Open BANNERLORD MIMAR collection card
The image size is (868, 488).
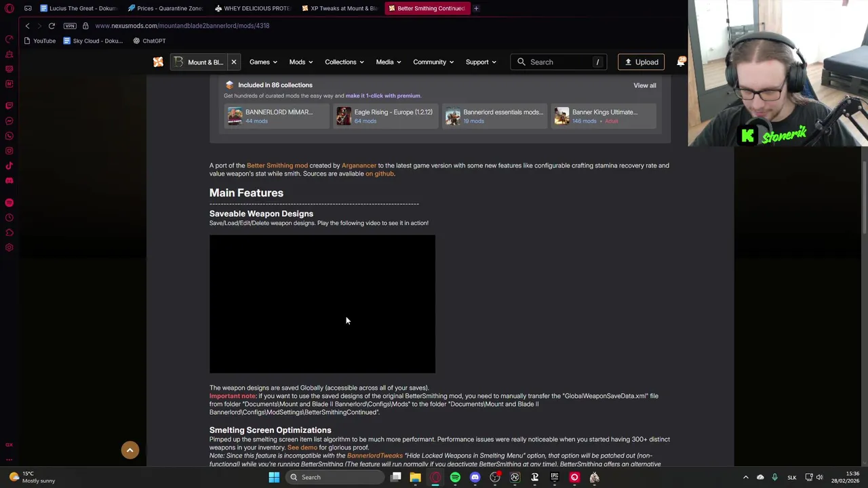coord(276,116)
